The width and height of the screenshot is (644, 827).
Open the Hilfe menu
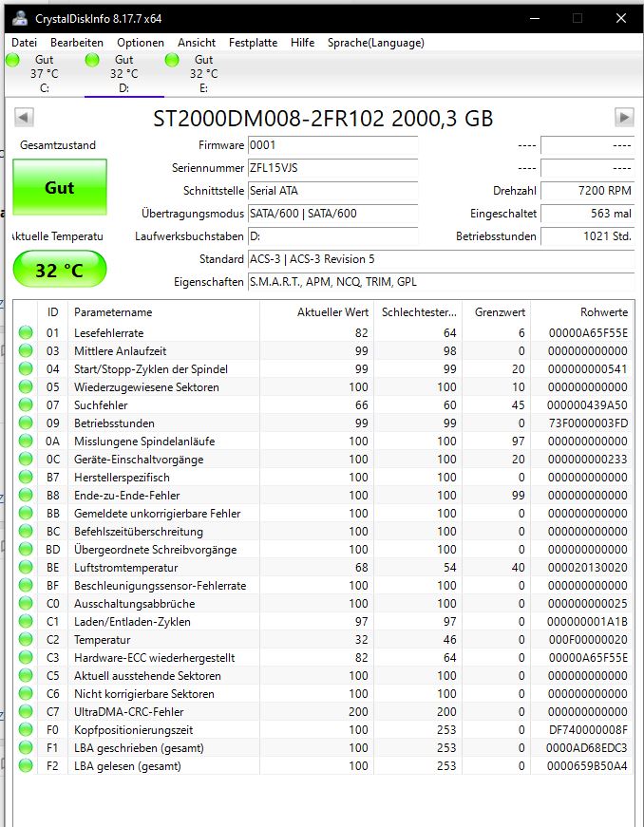(x=302, y=43)
